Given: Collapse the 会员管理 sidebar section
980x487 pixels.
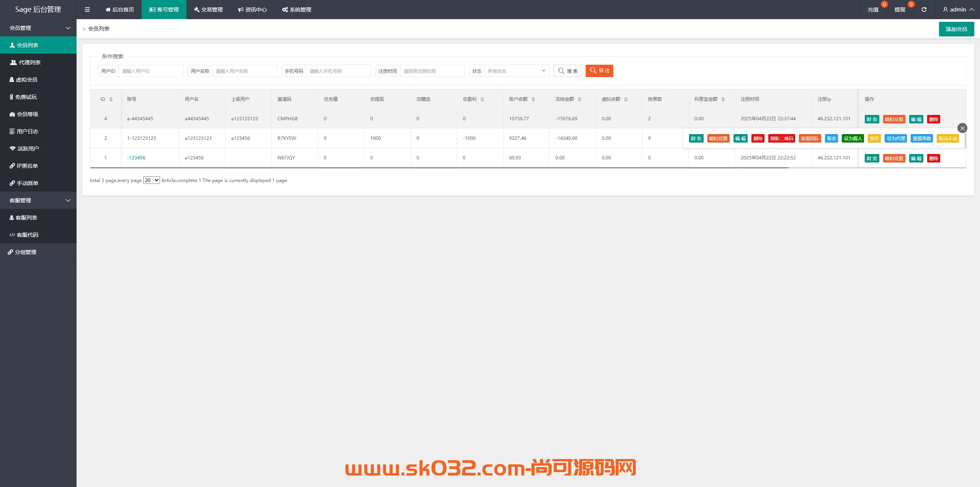Looking at the screenshot, I should point(38,28).
